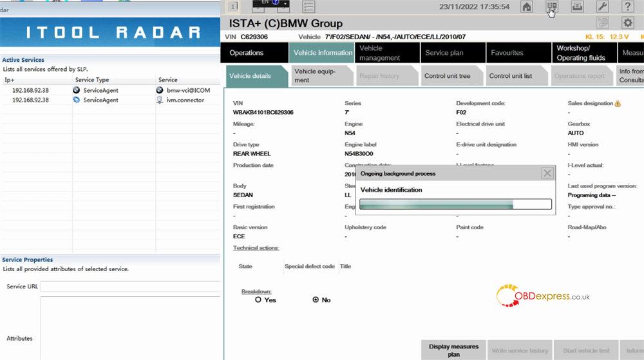Screen dimensions: 644x360
Task: Click the Breakdown label link
Action: (x=256, y=292)
